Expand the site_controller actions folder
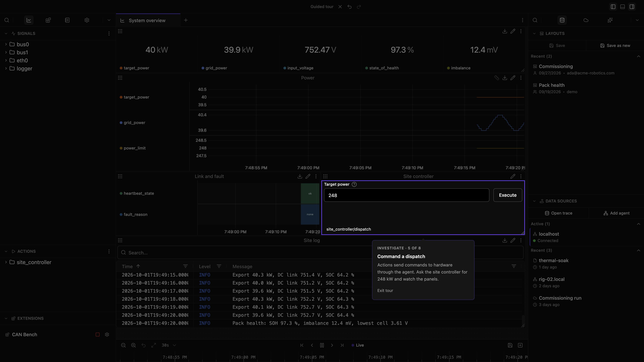This screenshot has width=644, height=362. [x=6, y=262]
